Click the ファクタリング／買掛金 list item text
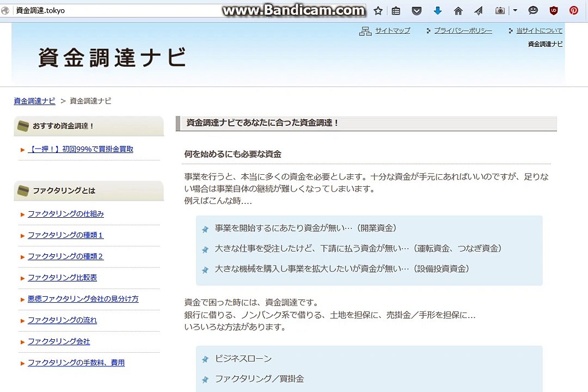Screen dimensions: 588x392 [260, 379]
